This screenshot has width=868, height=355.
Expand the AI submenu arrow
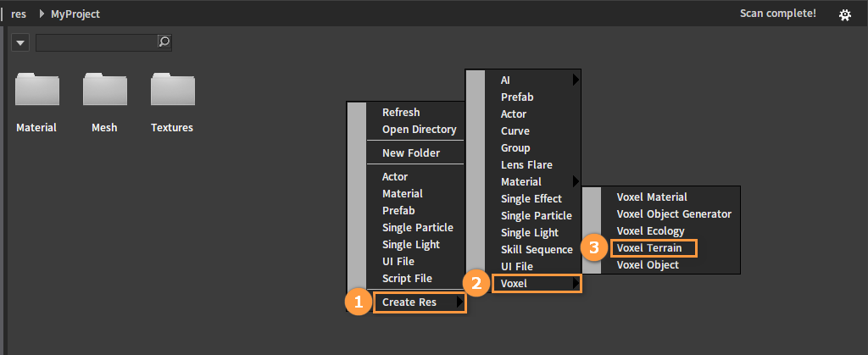pyautogui.click(x=576, y=80)
